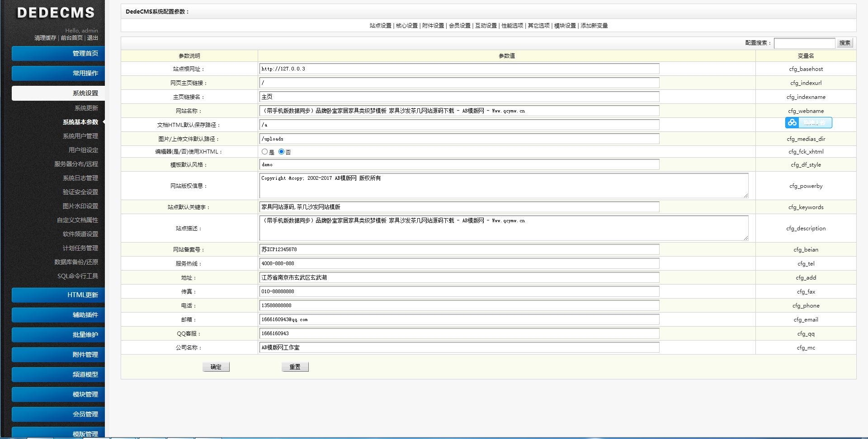Click the DEDECMS logo
The image size is (868, 439).
(x=56, y=13)
